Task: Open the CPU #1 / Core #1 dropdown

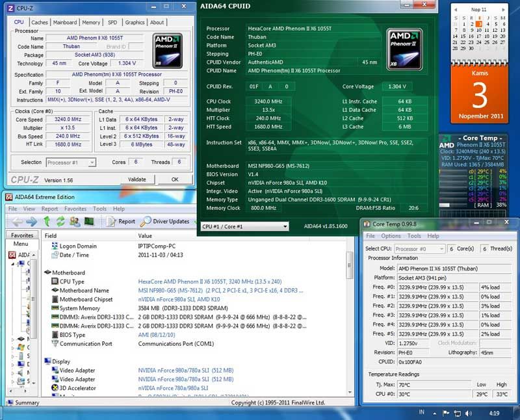Action: (x=245, y=227)
